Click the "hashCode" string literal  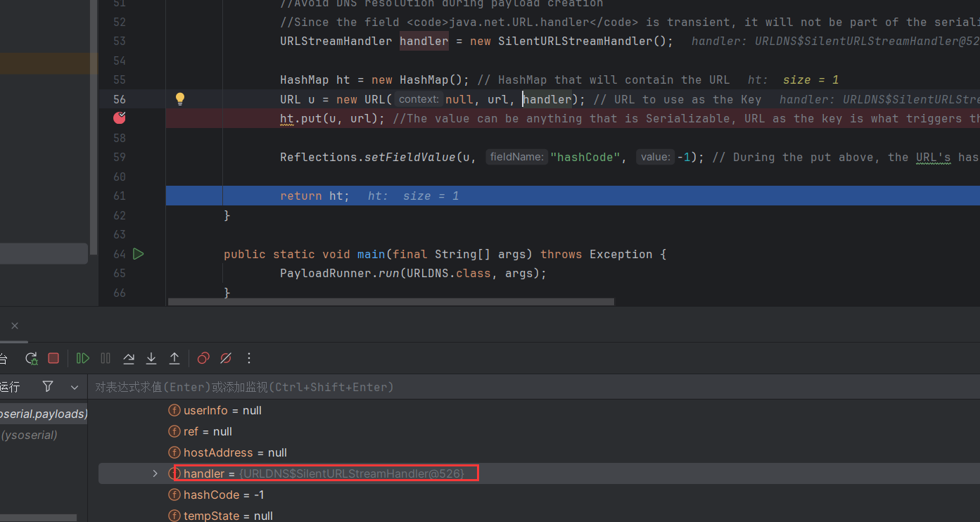[x=586, y=157]
